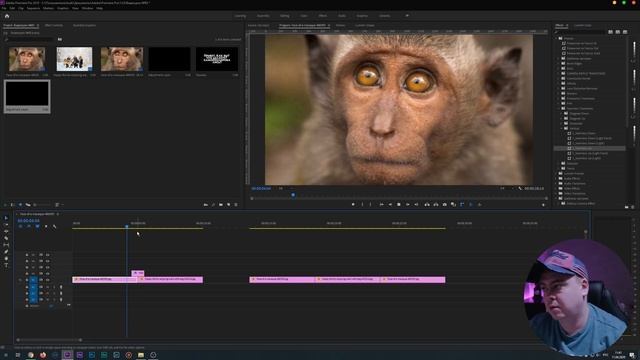The image size is (640, 360).
Task: Click the timeline playhead marker
Action: tap(127, 226)
